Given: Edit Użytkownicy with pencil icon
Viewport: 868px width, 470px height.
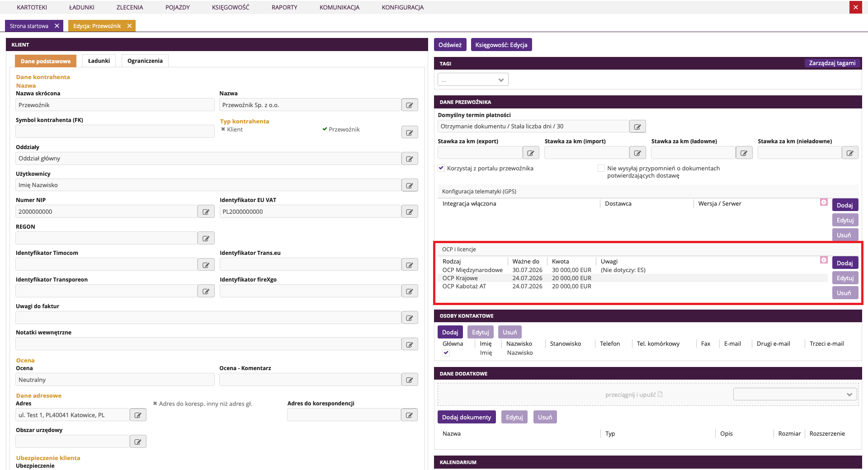Looking at the screenshot, I should 410,185.
